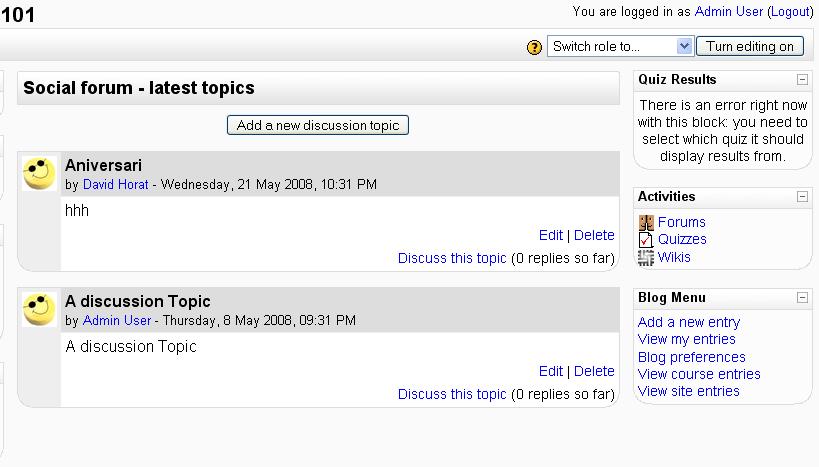
Task: Discuss this topic under Aniversari
Action: (x=452, y=259)
